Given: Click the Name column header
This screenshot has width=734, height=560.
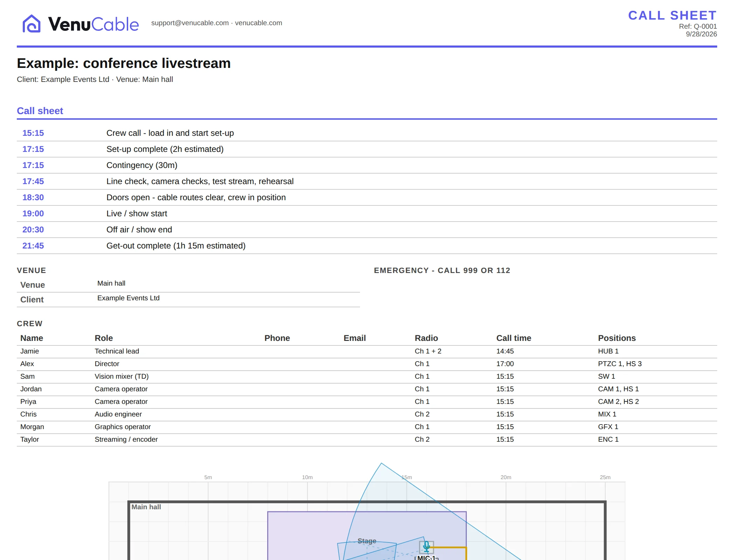Looking at the screenshot, I should [x=32, y=338].
